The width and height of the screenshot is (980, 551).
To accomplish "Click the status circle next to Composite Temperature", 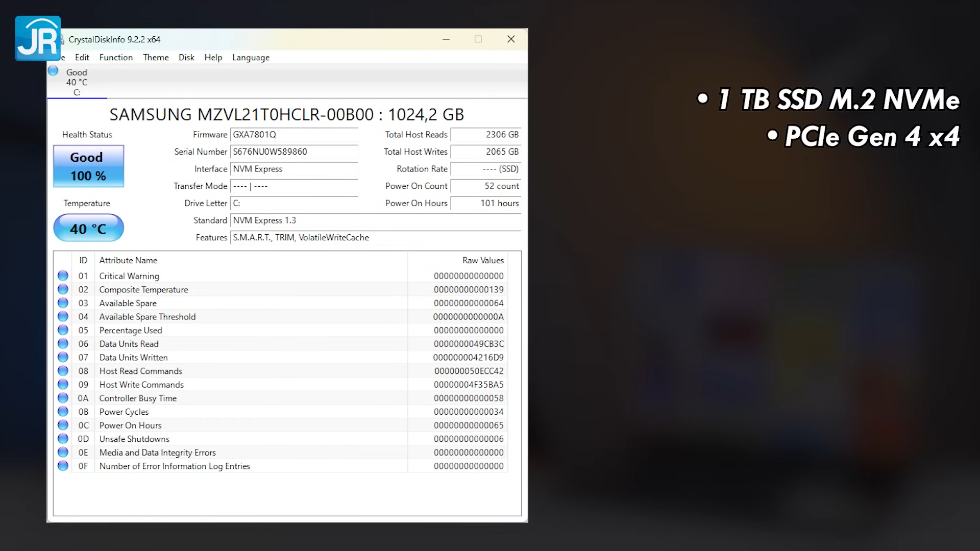I will pos(63,289).
